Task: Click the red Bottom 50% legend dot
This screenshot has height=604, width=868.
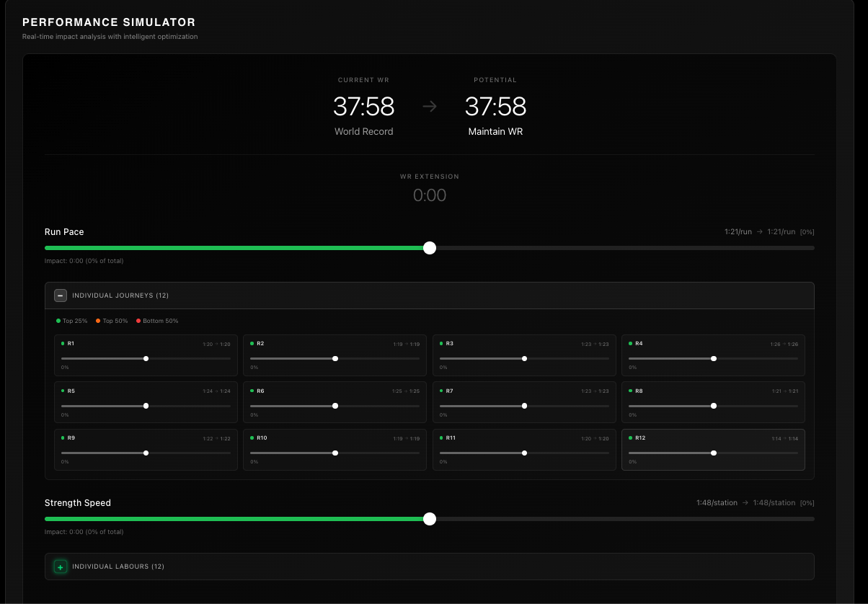Action: [x=138, y=321]
